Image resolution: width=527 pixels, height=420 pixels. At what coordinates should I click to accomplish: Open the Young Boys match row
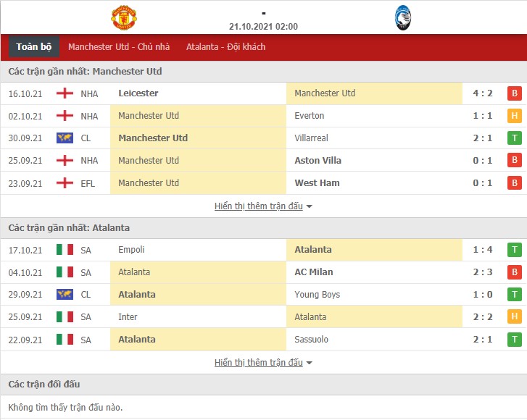(x=264, y=295)
